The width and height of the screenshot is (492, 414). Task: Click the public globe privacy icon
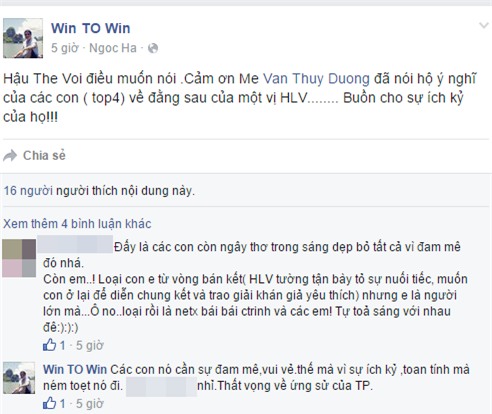[x=153, y=48]
